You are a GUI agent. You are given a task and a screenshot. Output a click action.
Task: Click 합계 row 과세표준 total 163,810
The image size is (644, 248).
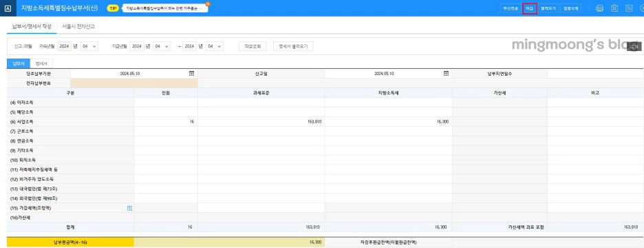pos(261,227)
